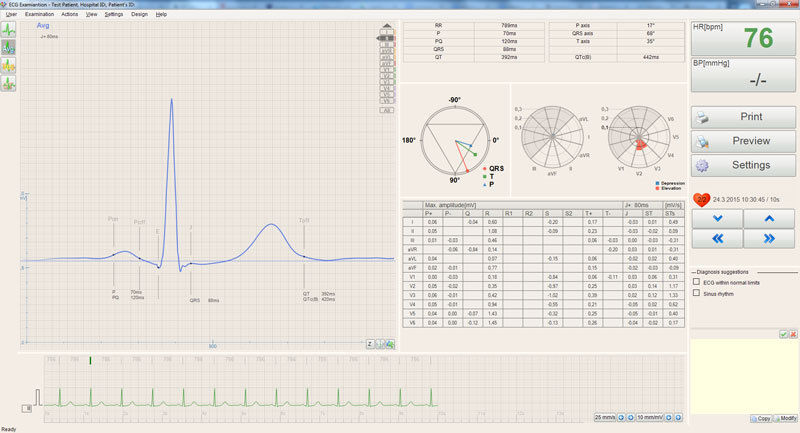Screen dimensions: 800x433
Task: Open the Settings menu in menu bar
Action: (114, 14)
